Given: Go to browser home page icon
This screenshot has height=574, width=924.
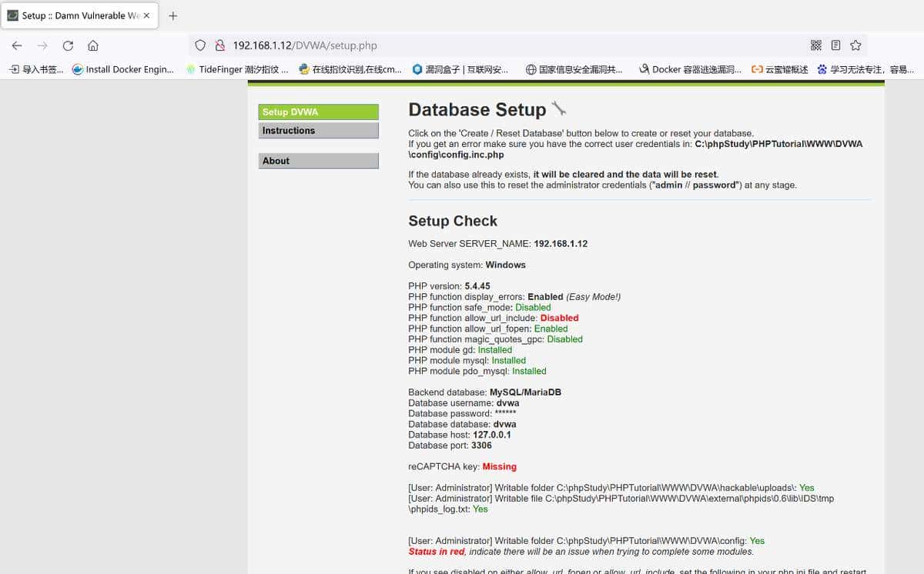Looking at the screenshot, I should click(x=93, y=45).
